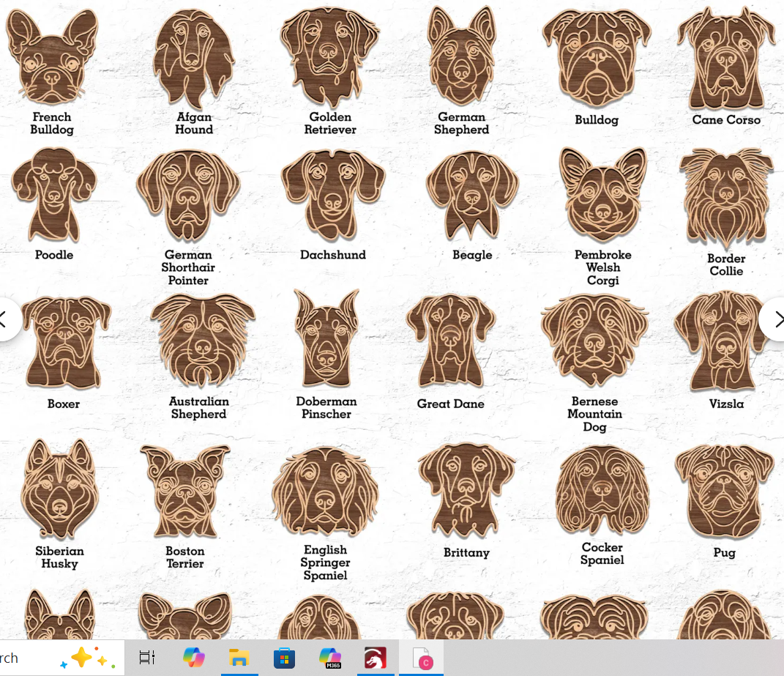Select the Cocker Spaniel design

tap(602, 489)
